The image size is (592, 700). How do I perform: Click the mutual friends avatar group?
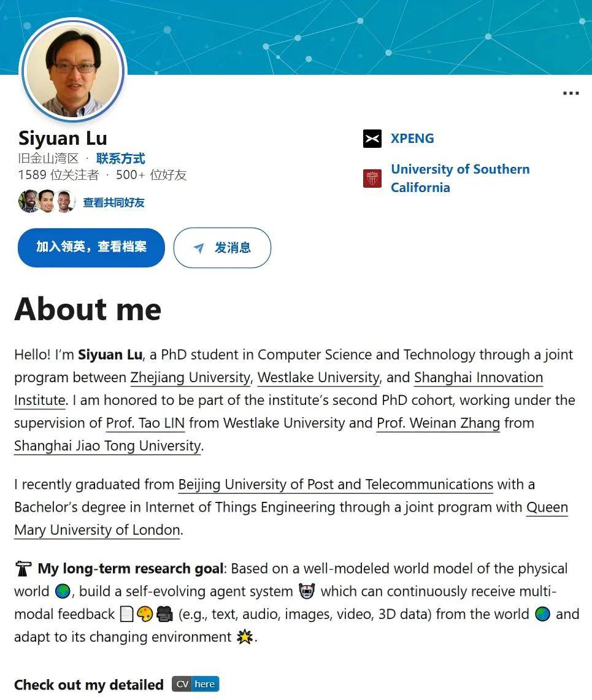tap(47, 201)
